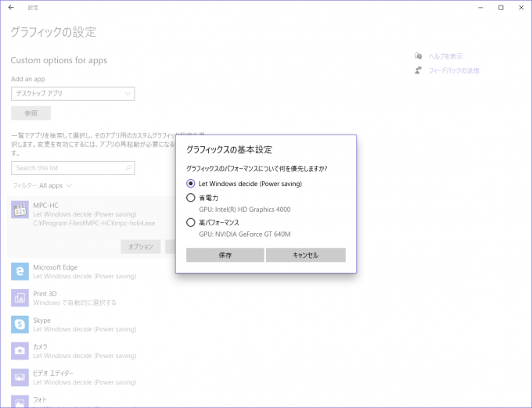Click the MPC-HC app name text

pos(46,206)
